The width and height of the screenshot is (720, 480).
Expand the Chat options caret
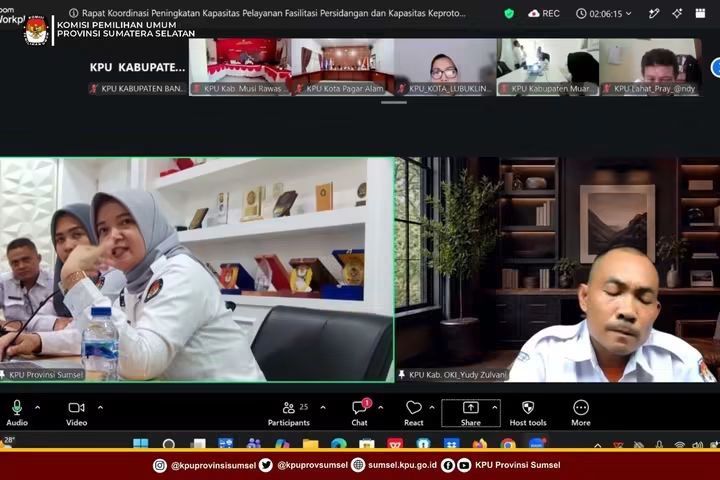pyautogui.click(x=380, y=407)
